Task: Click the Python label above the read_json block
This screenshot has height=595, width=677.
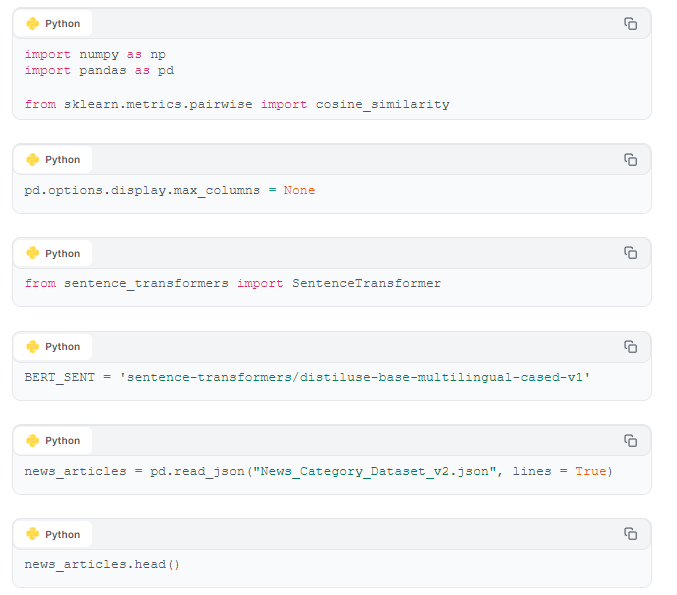Action: click(63, 441)
